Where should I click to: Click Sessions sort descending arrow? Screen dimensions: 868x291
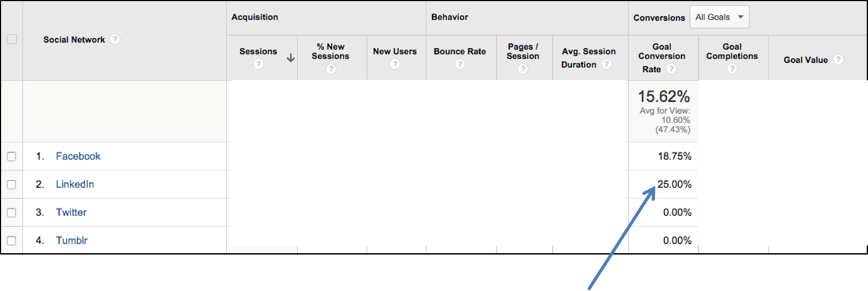[291, 58]
